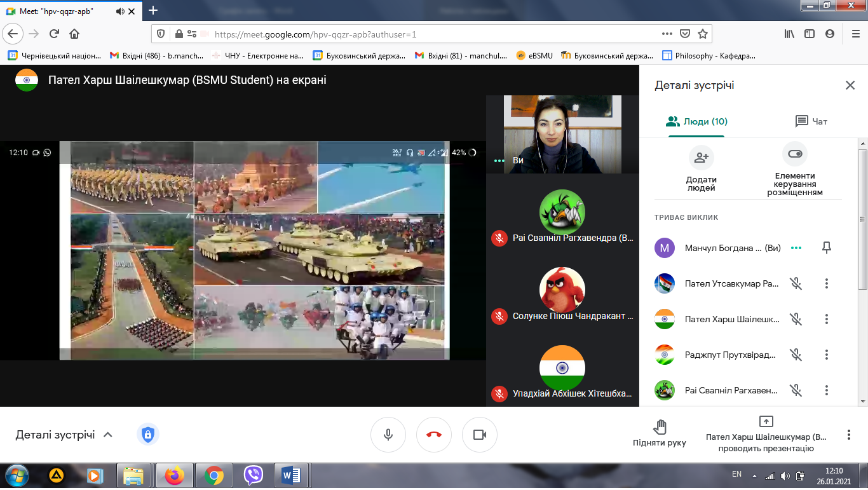868x490 pixels.
Task: Turn off camera in Meet call bar
Action: [x=480, y=435]
